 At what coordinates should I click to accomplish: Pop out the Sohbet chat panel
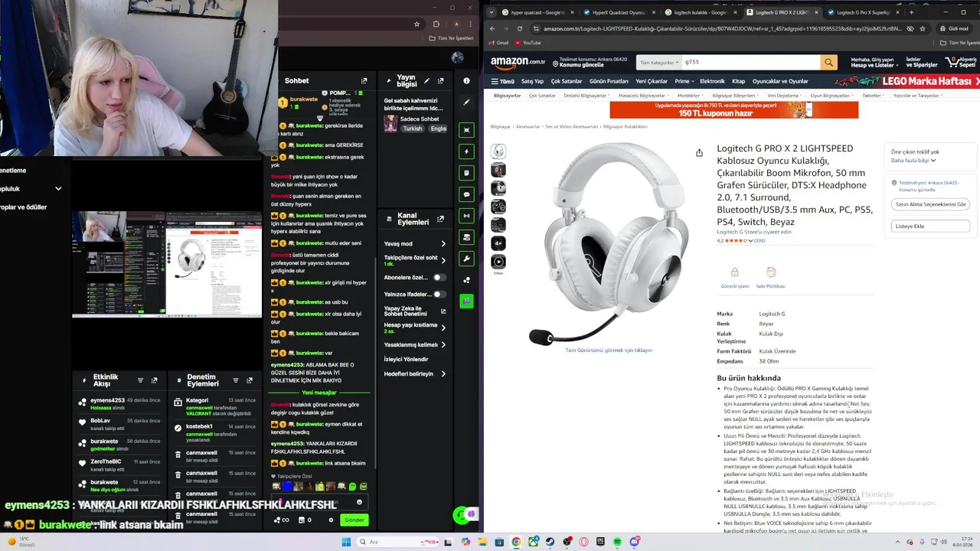(x=364, y=80)
